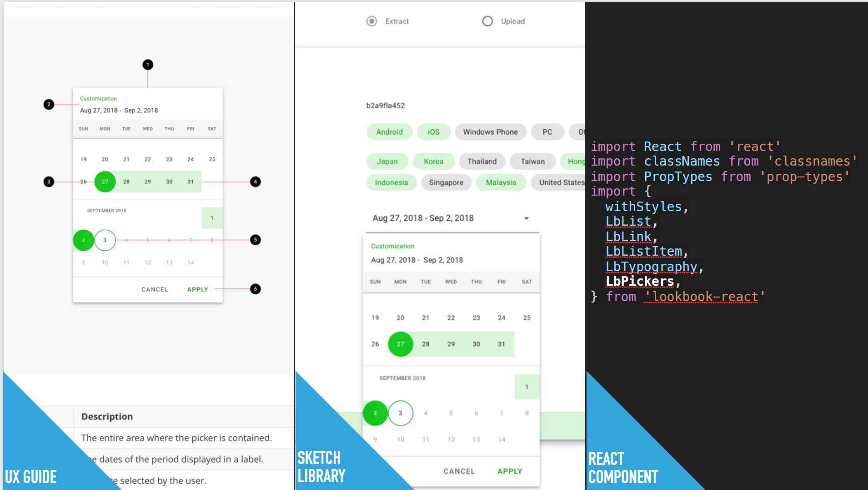This screenshot has height=490, width=868.
Task: Click withStyles in the import list
Action: click(644, 207)
